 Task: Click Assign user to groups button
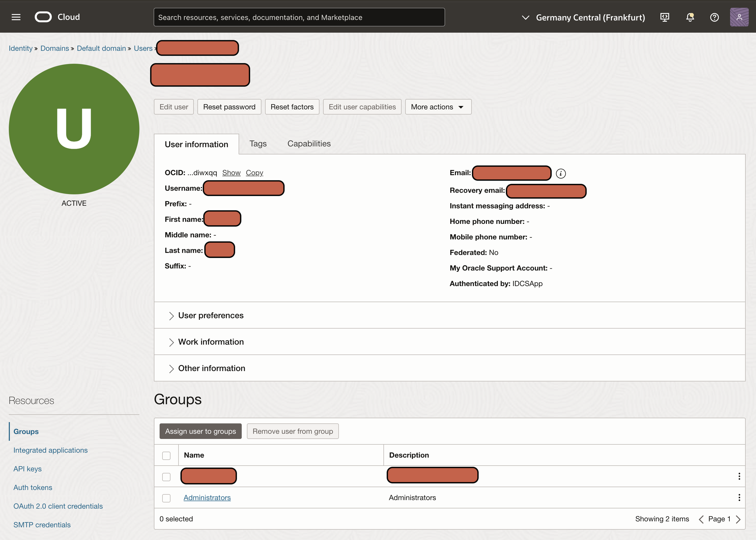pos(200,431)
